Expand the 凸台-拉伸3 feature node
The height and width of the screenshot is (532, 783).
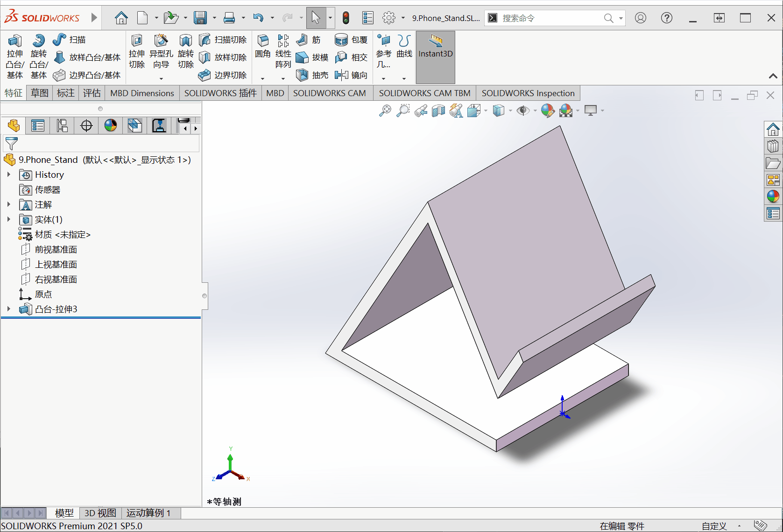(8, 309)
